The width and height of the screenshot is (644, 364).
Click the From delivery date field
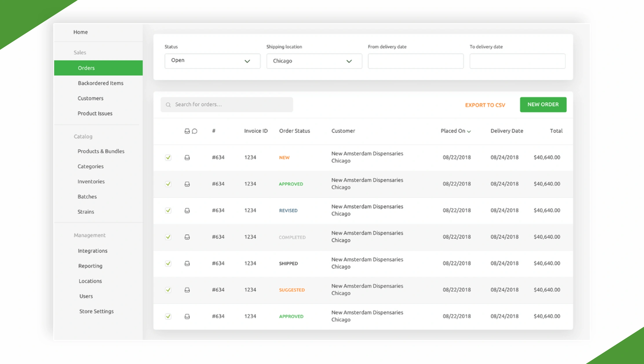click(415, 61)
